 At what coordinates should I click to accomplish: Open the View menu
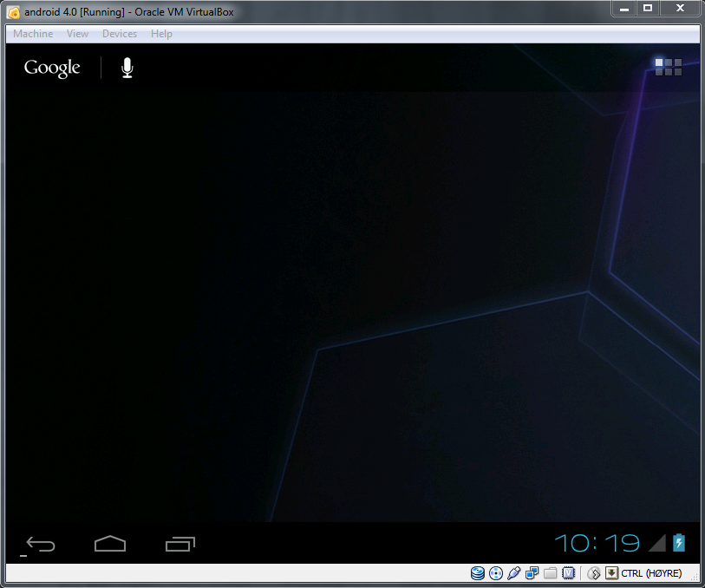point(77,33)
